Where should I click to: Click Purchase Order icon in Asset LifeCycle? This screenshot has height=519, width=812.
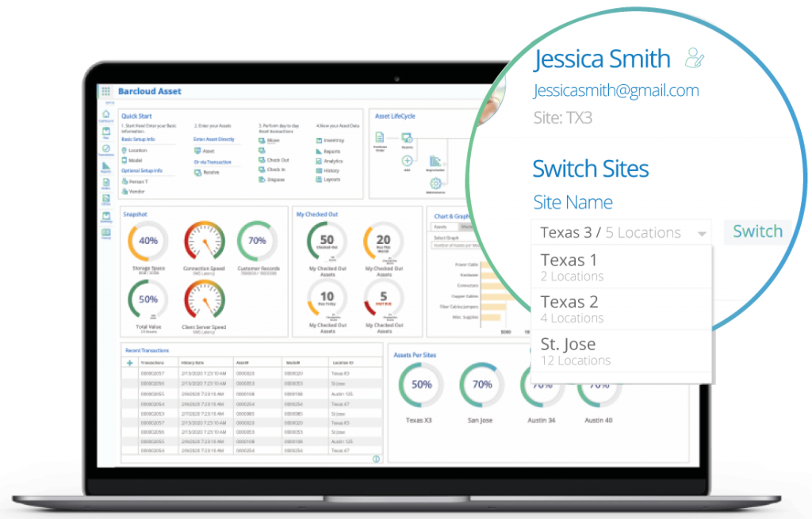click(380, 137)
